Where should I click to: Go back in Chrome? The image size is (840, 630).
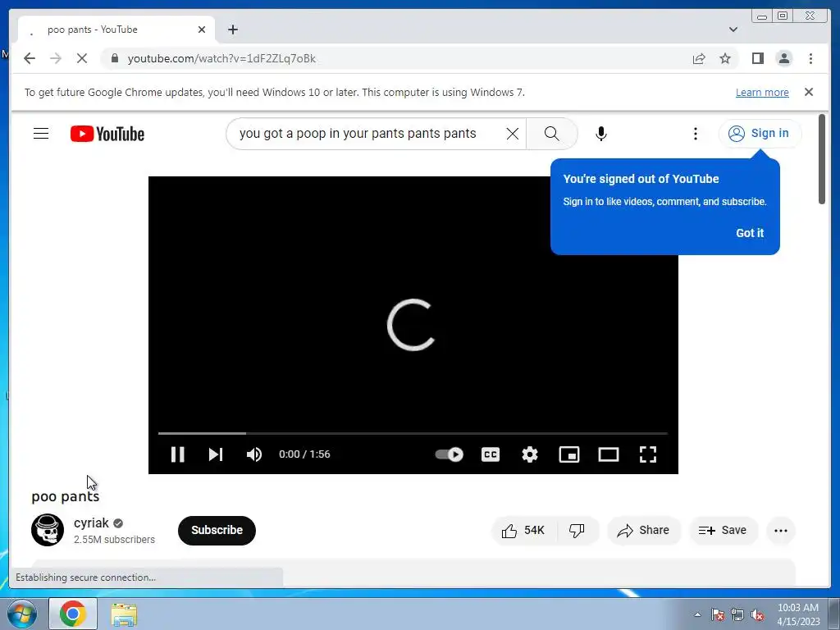(30, 58)
